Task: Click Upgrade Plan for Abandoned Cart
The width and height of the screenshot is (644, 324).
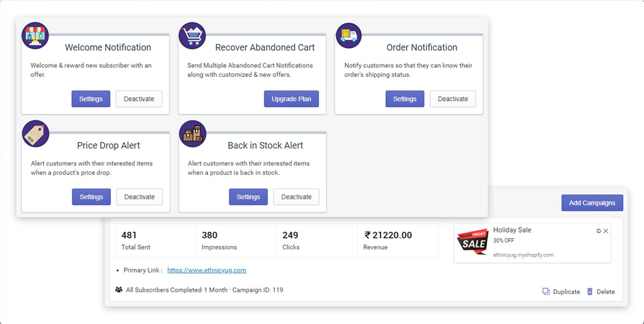Action: pos(291,99)
